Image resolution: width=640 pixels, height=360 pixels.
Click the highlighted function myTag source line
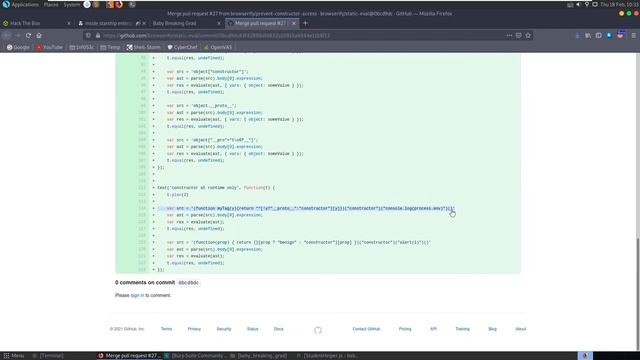[306, 209]
